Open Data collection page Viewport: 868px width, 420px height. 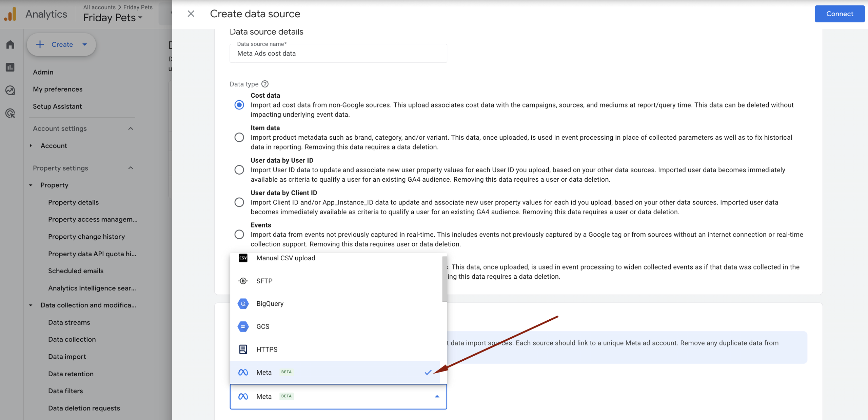[x=72, y=339]
